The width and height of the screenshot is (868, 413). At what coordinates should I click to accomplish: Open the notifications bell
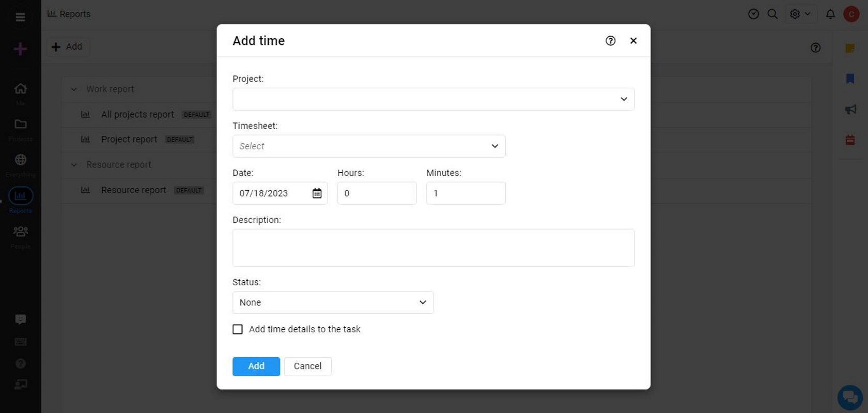pyautogui.click(x=830, y=14)
